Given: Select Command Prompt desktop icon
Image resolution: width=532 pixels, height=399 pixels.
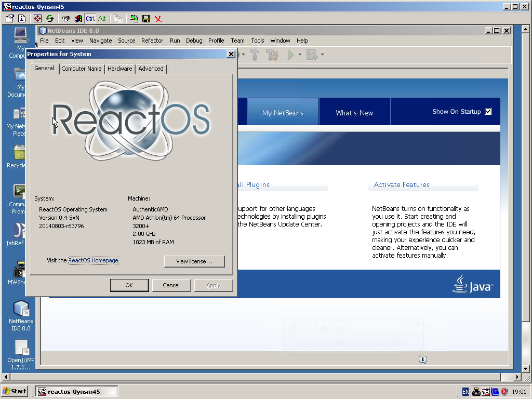Looking at the screenshot, I should (17, 199).
